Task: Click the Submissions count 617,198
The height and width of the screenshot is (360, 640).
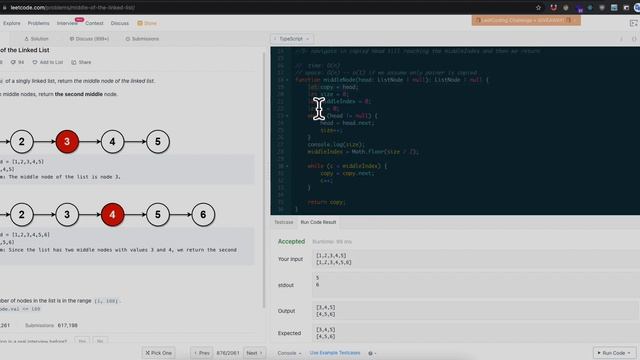Action: (x=67, y=325)
